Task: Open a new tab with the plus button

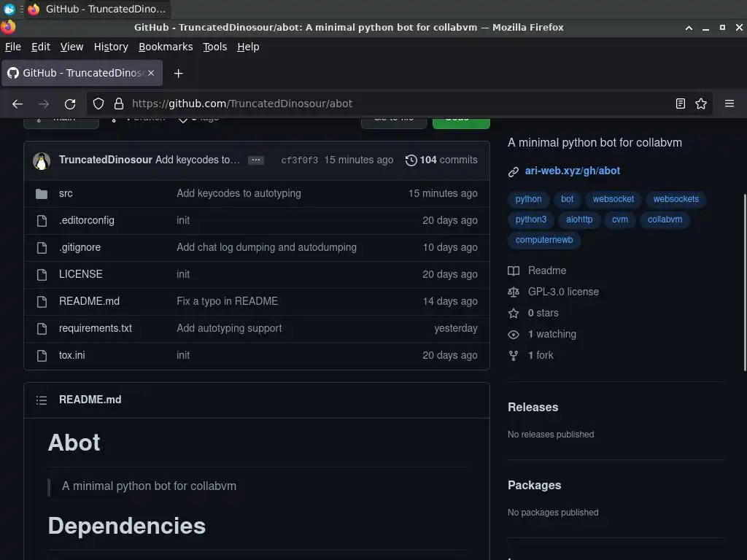Action: coord(178,74)
